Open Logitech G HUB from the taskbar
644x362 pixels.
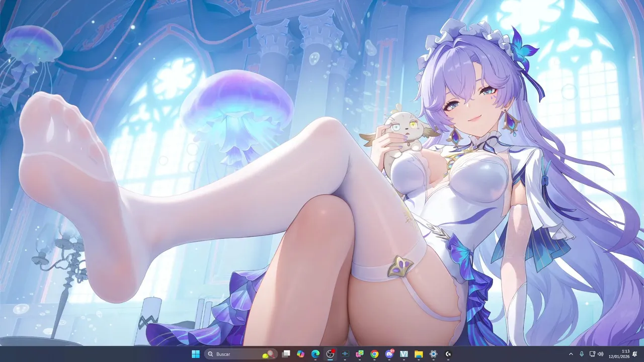coord(448,354)
